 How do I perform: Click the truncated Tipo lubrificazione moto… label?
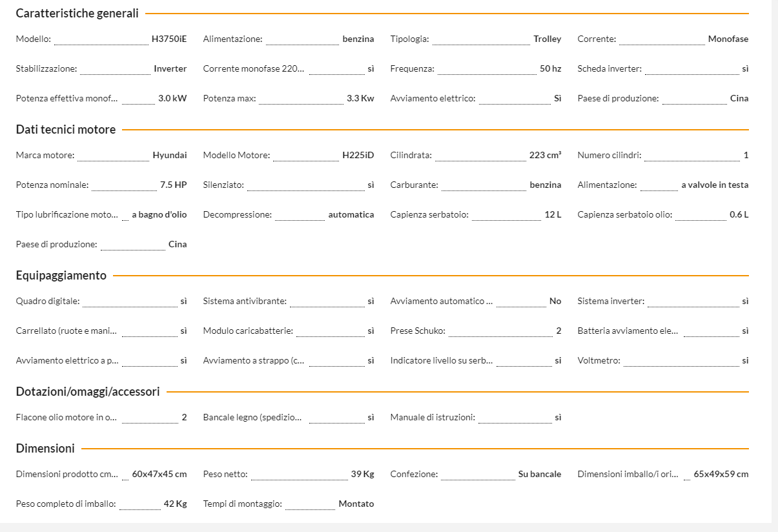67,214
